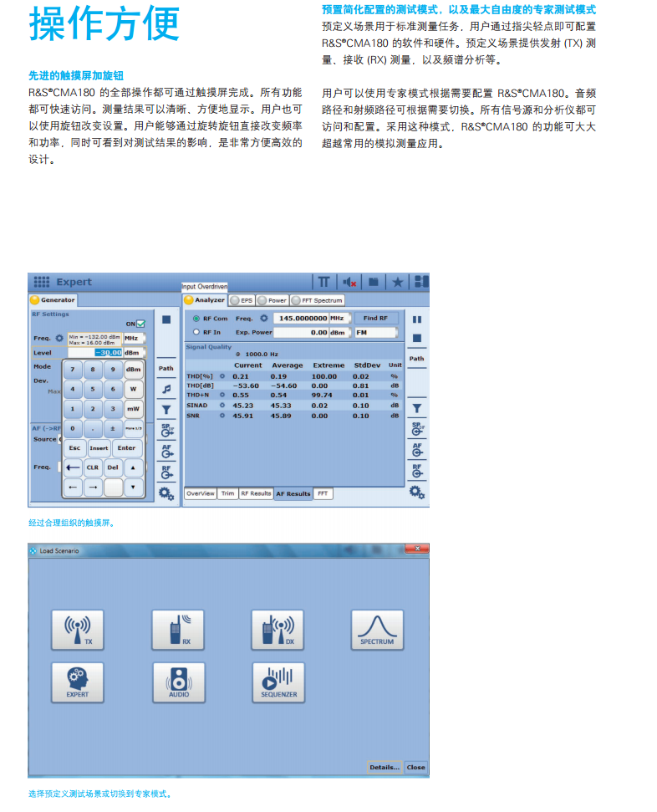Click the folder icon in the top toolbar
Screen dimensions: 657x812
point(374,282)
